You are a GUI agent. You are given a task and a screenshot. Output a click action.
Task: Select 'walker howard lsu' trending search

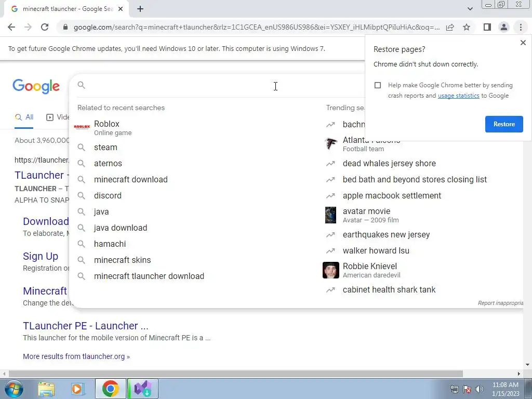[x=376, y=251]
